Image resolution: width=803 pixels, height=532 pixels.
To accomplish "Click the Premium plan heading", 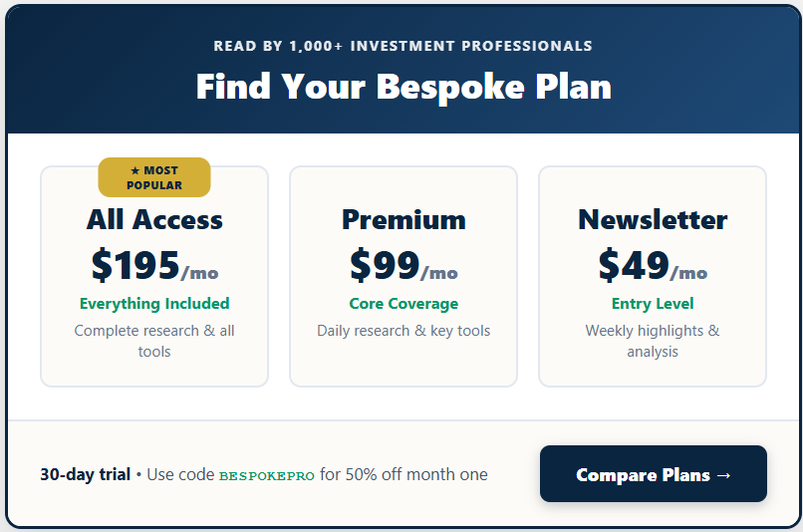I will click(403, 219).
